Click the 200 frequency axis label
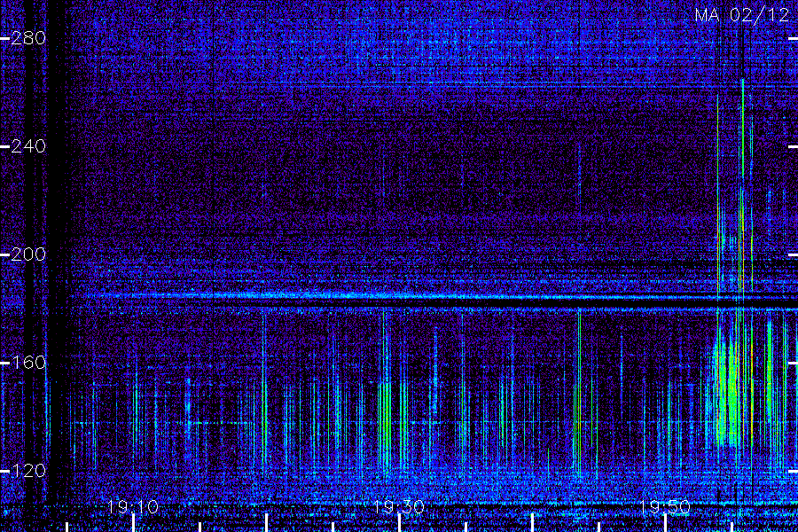This screenshot has height=532, width=798. (x=28, y=254)
